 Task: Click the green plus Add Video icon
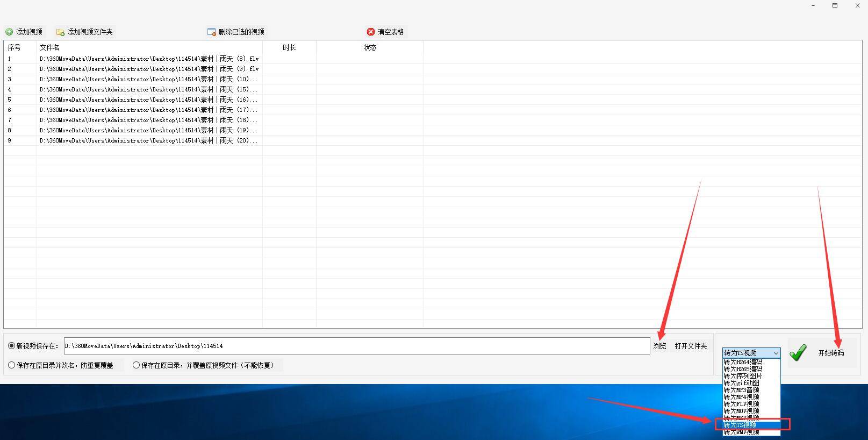(9, 32)
